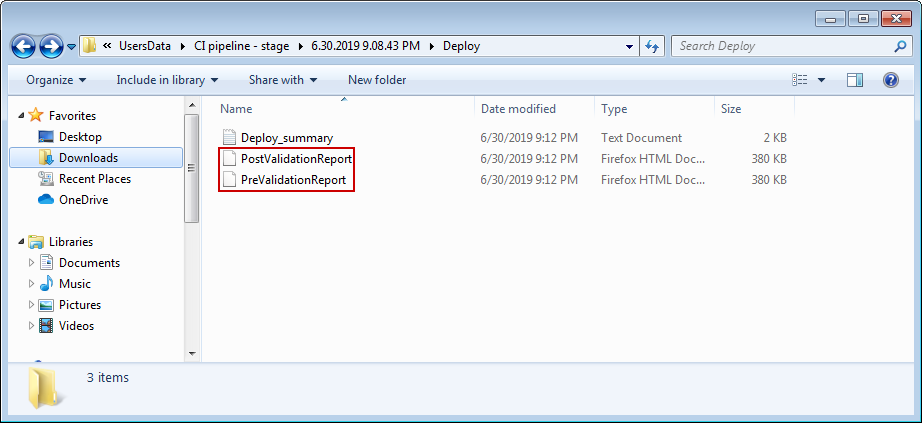Click Deploy breadcrumb segment
This screenshot has height=423, width=922.
[x=462, y=46]
